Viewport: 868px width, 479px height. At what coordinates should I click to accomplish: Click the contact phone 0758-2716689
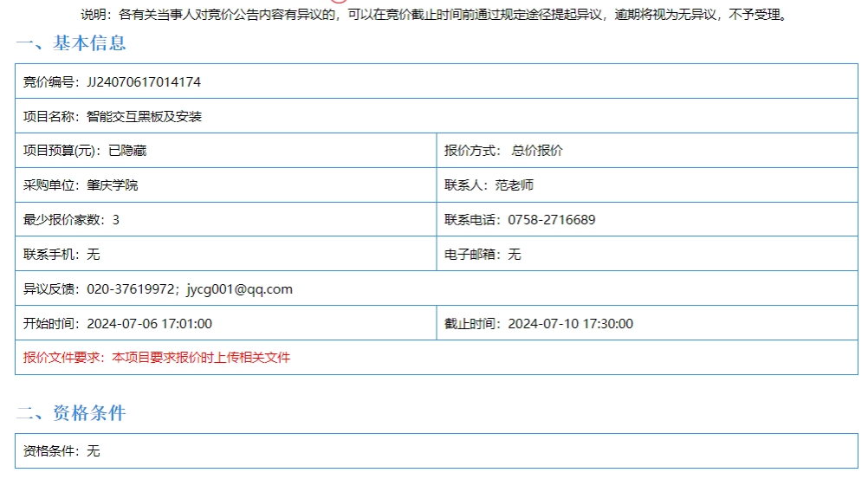point(551,220)
